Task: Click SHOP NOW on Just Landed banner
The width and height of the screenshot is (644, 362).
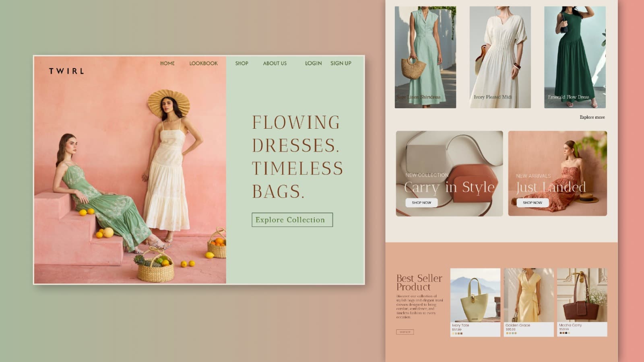Action: click(533, 203)
